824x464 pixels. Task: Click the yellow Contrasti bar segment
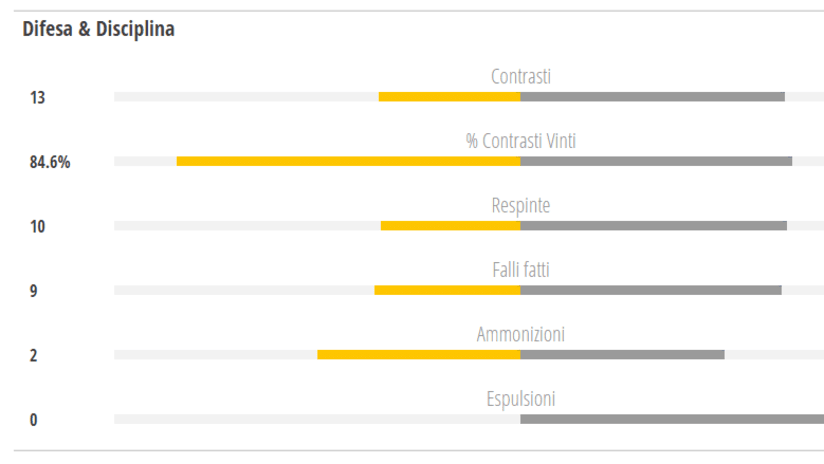coord(449,97)
